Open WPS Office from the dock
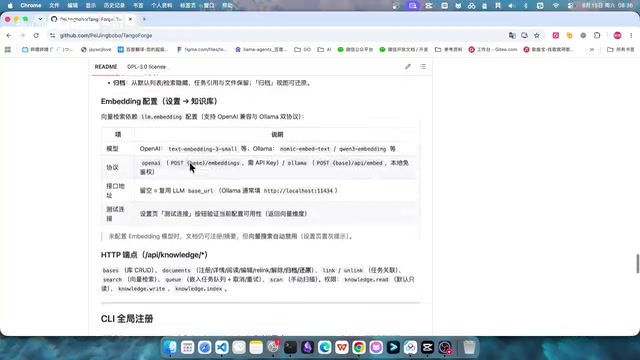This screenshot has height=360, width=640. tap(342, 347)
